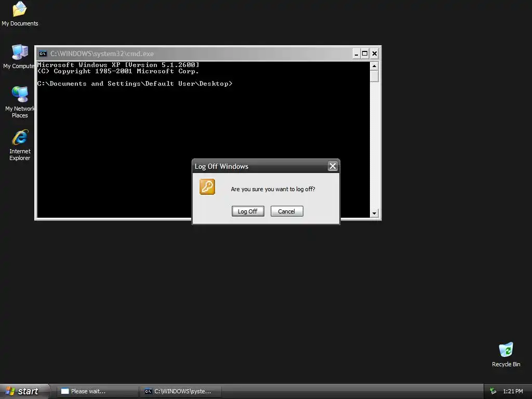Minimize the cmd.exe window

click(x=356, y=54)
